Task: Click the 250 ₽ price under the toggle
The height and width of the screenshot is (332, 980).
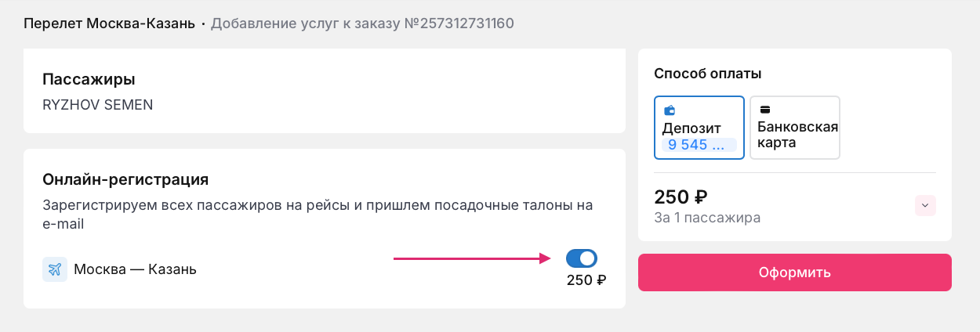Action: 586,280
